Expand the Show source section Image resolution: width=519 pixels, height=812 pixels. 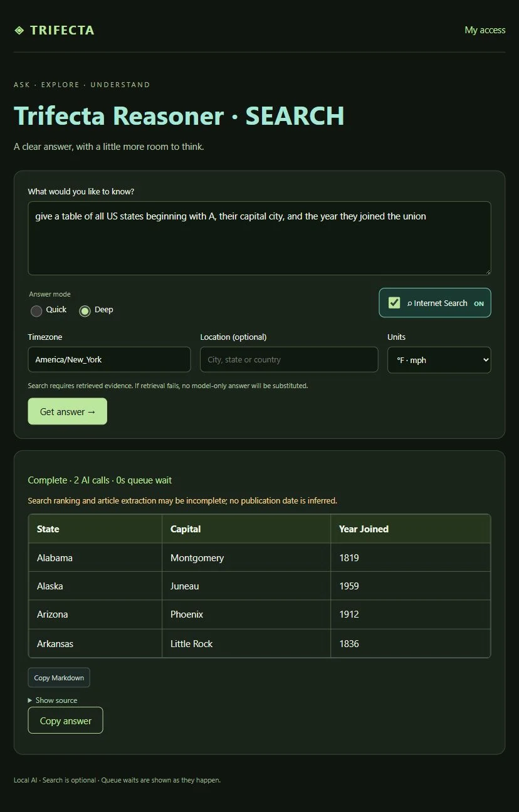coord(53,700)
